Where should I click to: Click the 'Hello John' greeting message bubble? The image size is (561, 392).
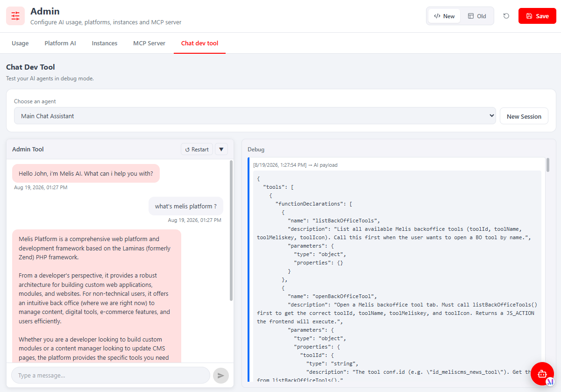coord(86,173)
